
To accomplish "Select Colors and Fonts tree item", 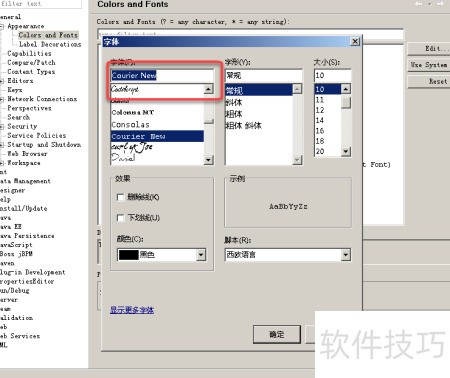I will click(48, 35).
